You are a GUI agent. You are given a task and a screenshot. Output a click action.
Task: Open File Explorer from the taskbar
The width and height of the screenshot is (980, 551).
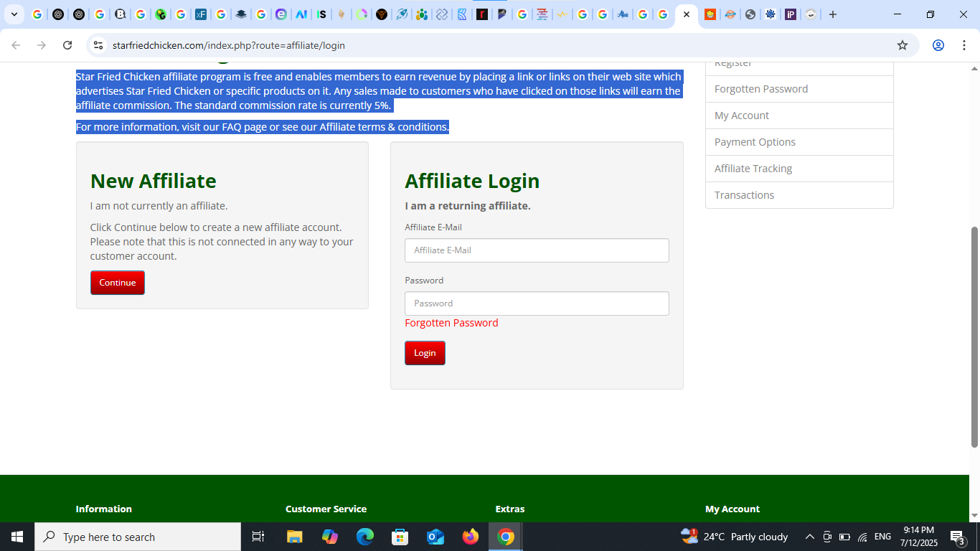(294, 537)
